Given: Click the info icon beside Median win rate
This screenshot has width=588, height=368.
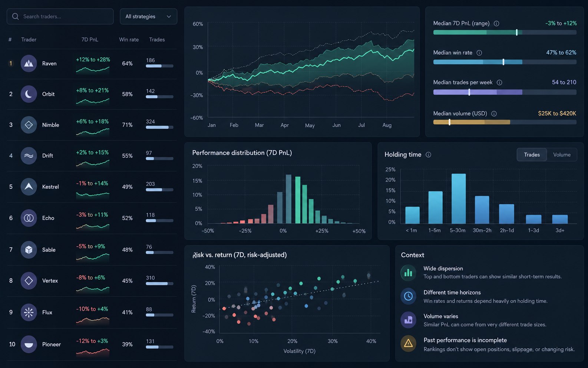Looking at the screenshot, I should 479,53.
